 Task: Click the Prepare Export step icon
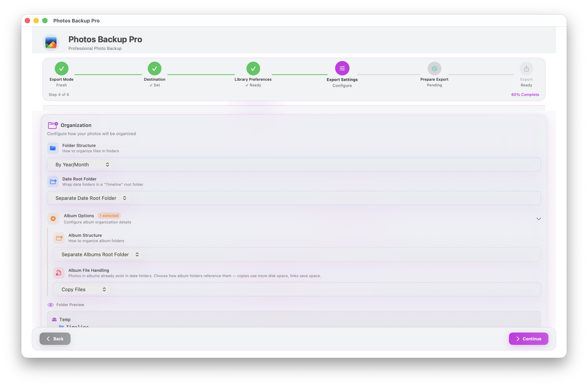434,69
